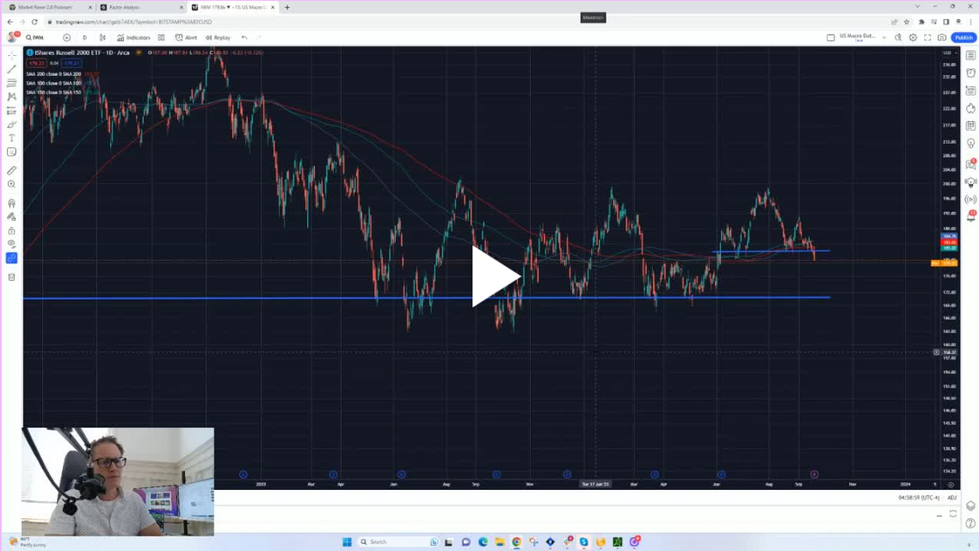
Task: Open the streams broadcast panel
Action: (x=971, y=200)
